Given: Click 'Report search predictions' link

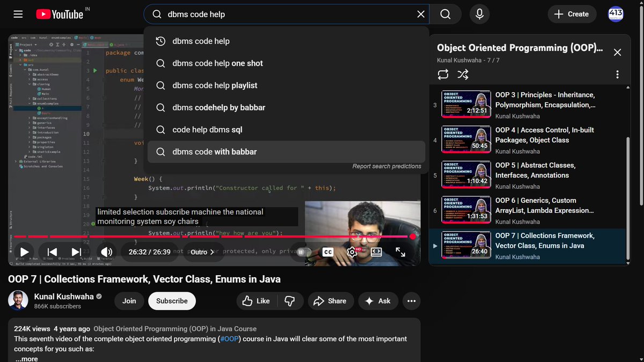Looking at the screenshot, I should [x=386, y=166].
